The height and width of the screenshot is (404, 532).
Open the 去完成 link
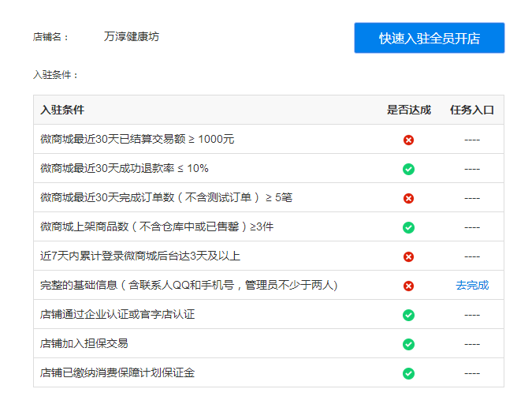[x=472, y=285]
